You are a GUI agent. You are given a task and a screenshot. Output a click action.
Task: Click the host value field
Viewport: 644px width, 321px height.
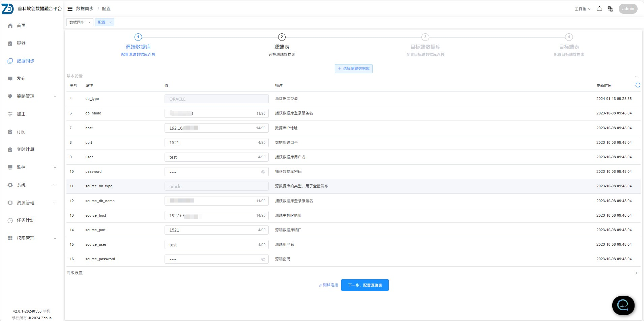pyautogui.click(x=216, y=128)
